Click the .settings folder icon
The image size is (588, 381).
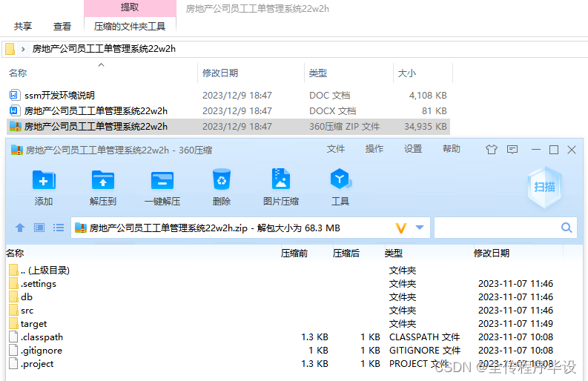(13, 283)
